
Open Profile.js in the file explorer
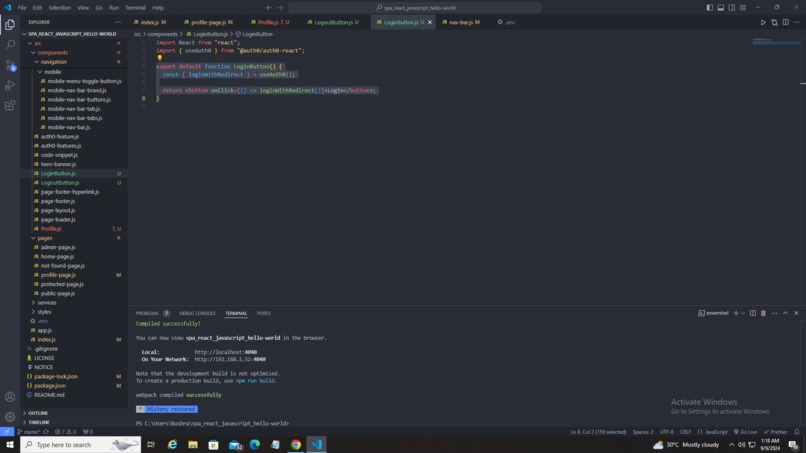[51, 229]
